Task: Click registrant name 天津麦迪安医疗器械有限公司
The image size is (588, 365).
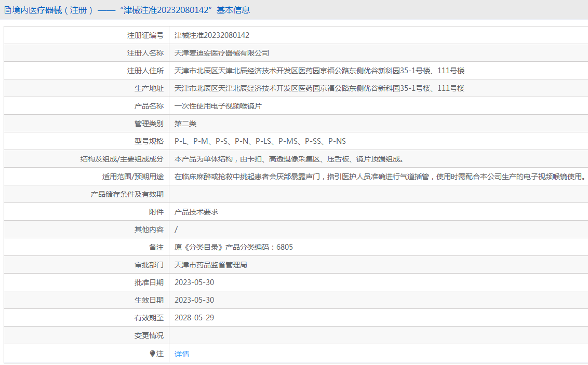Action: [x=222, y=53]
